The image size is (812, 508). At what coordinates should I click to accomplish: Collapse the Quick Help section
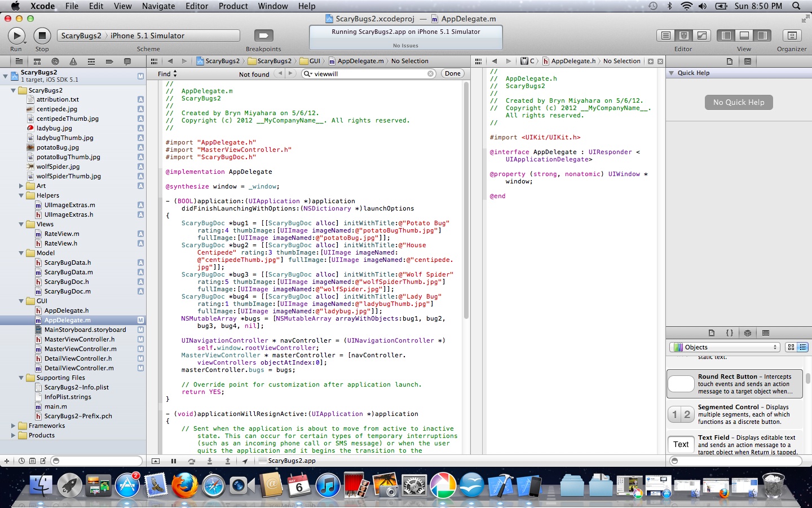tap(671, 73)
